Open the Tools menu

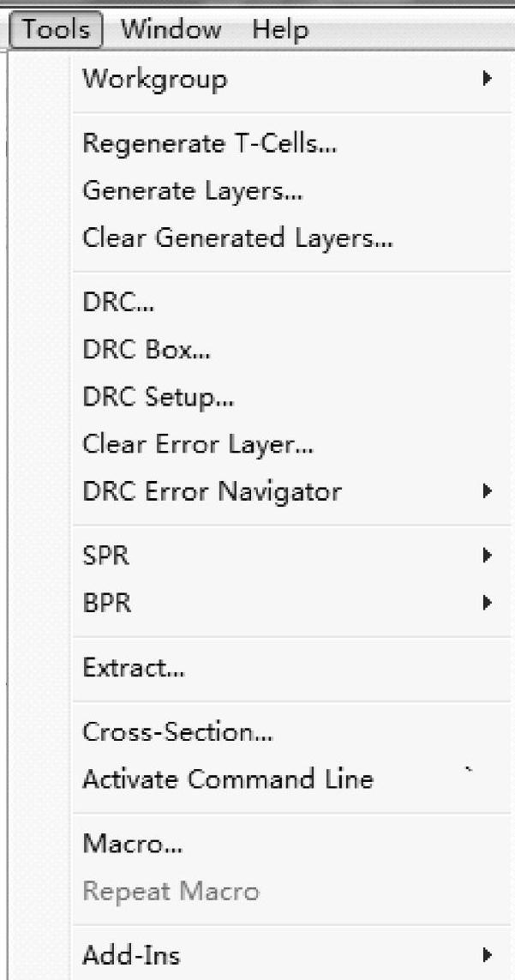click(57, 31)
